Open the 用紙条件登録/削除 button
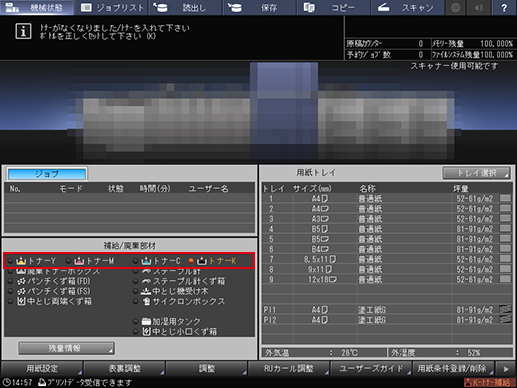This screenshot has width=517, height=388. coord(453,369)
